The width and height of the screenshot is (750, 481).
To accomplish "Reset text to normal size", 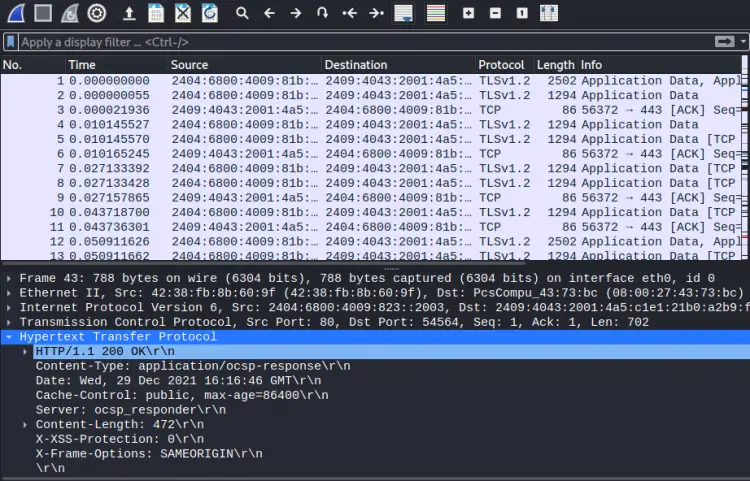I will click(x=522, y=13).
